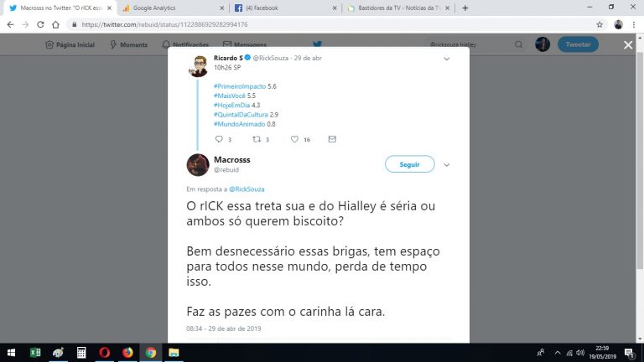Click the page vertical scrollbar

[640, 161]
